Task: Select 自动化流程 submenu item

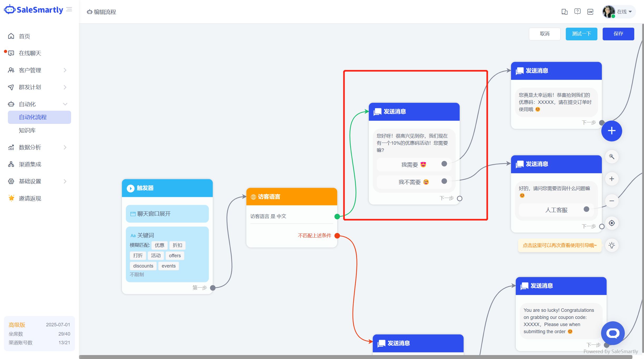Action: point(39,117)
